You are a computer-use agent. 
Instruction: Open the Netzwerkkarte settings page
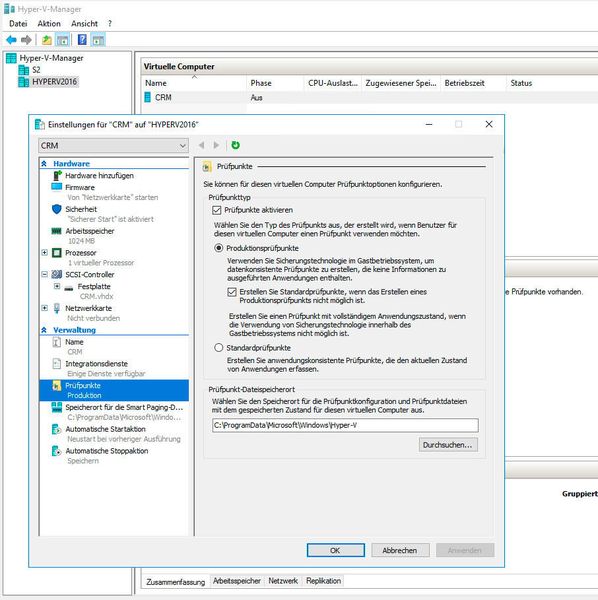[x=88, y=308]
